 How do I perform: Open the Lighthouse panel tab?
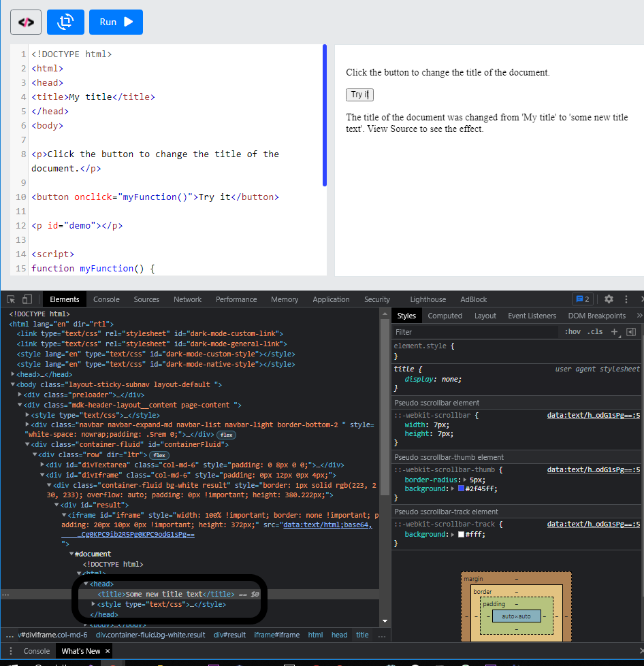click(428, 299)
